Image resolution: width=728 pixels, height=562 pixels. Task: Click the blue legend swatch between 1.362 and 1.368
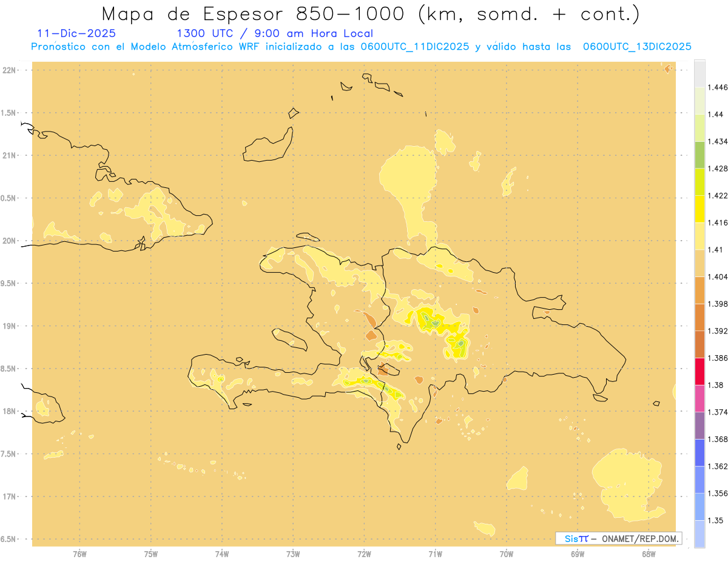coord(699,452)
